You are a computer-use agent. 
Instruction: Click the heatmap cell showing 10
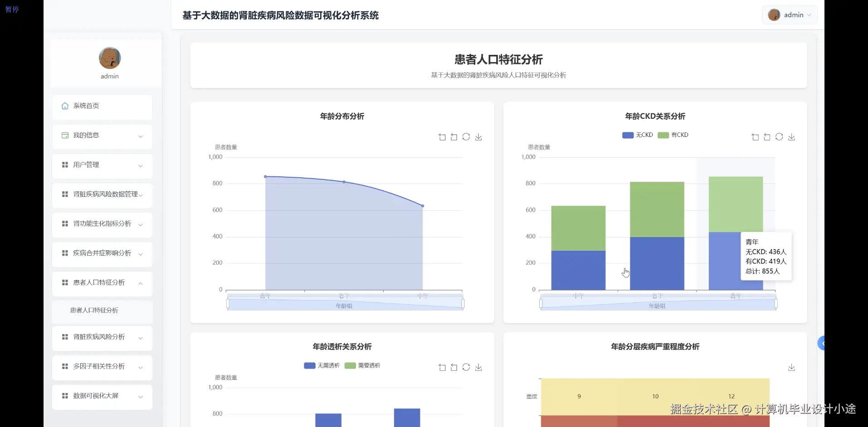tap(655, 396)
